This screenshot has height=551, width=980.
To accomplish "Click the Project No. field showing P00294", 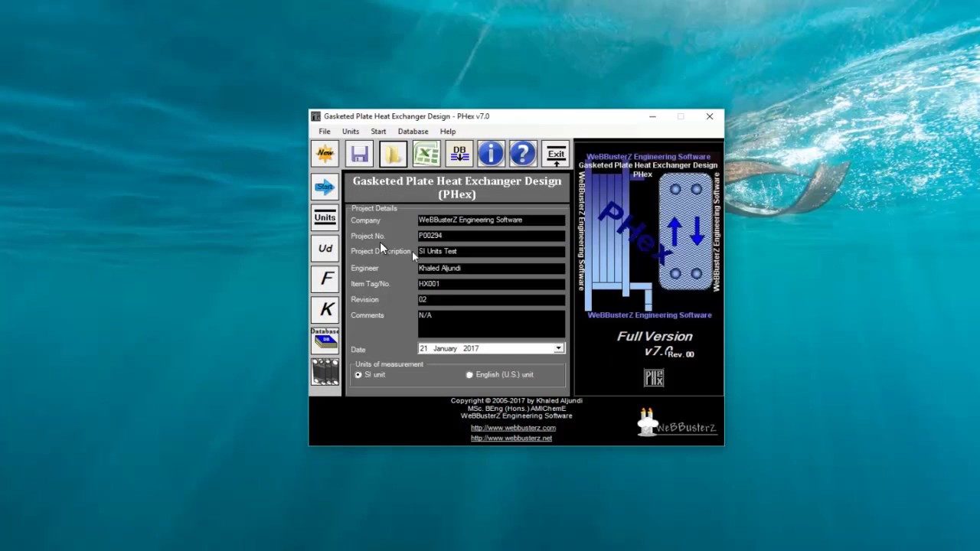I will [492, 236].
